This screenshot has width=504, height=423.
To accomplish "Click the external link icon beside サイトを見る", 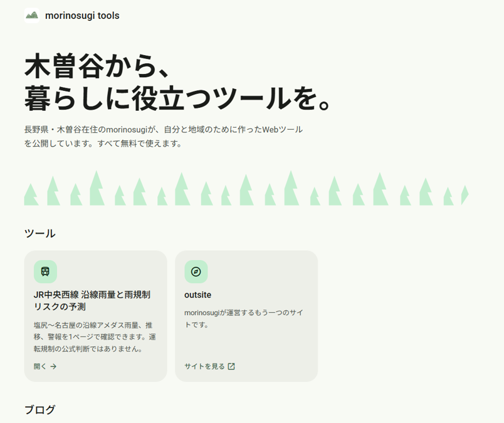I will [x=231, y=367].
